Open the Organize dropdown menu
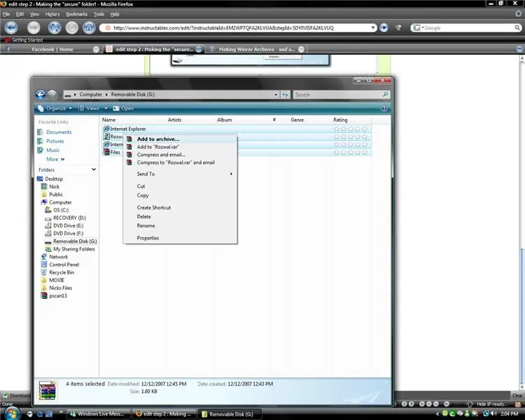This screenshot has height=420, width=525. coord(55,108)
